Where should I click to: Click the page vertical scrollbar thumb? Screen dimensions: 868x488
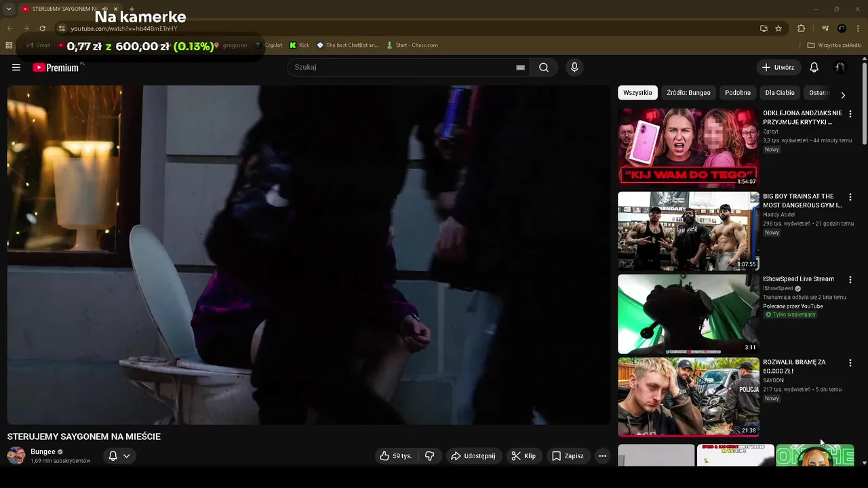tap(865, 103)
